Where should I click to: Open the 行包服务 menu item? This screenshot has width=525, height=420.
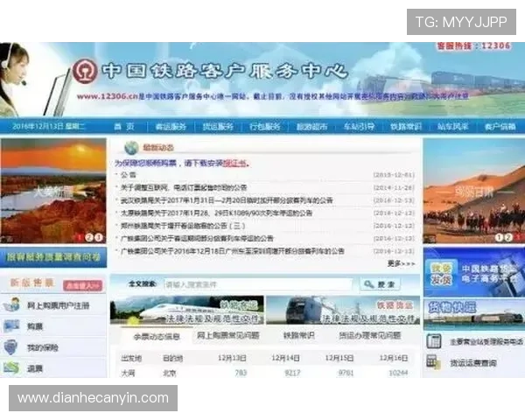tap(265, 127)
